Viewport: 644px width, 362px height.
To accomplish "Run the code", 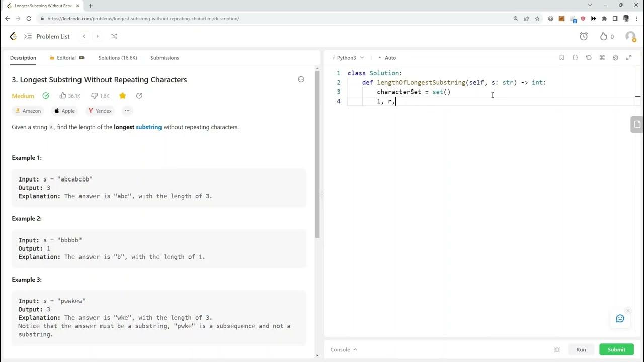I will coord(581,349).
